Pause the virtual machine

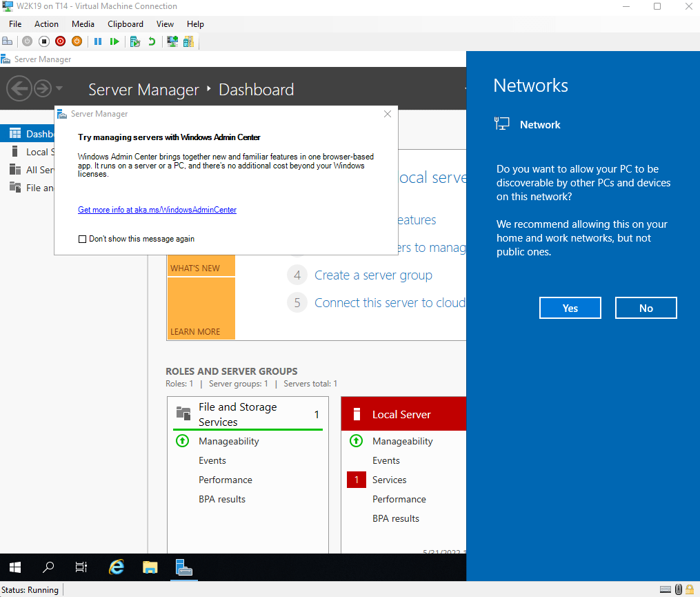98,41
